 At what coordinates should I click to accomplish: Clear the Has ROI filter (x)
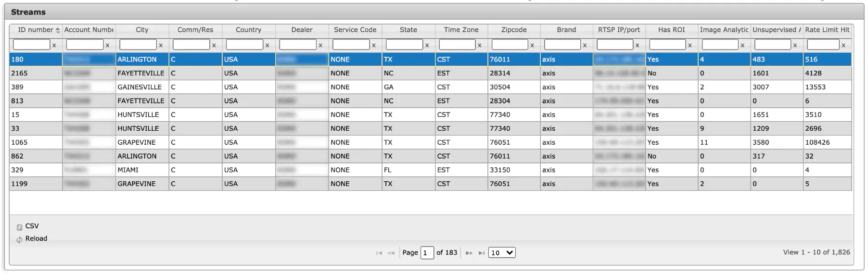690,45
